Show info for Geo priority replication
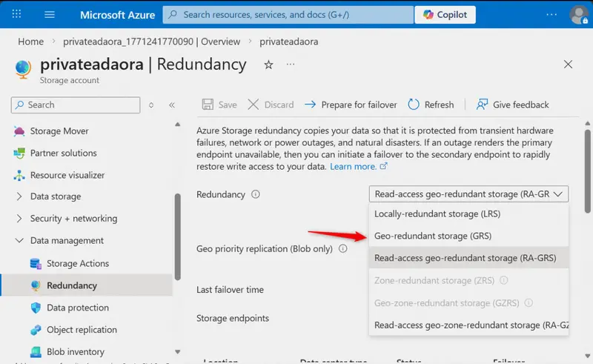 click(342, 248)
